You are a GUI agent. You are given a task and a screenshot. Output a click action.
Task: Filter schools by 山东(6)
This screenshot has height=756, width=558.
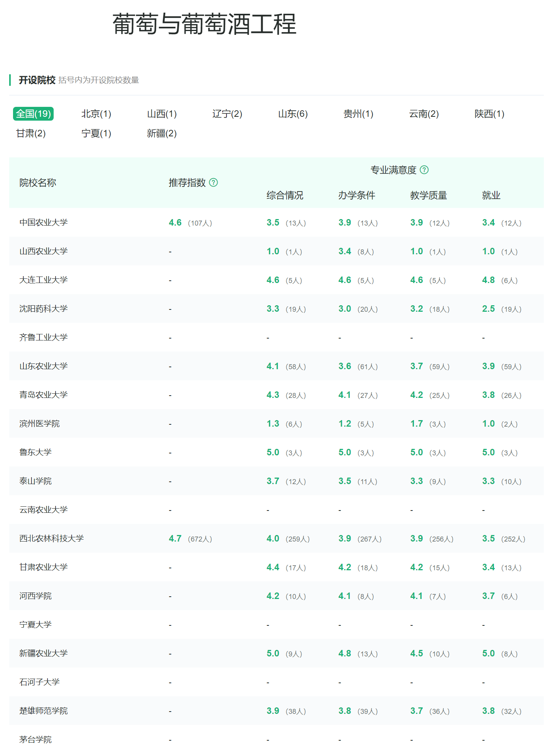tap(293, 114)
